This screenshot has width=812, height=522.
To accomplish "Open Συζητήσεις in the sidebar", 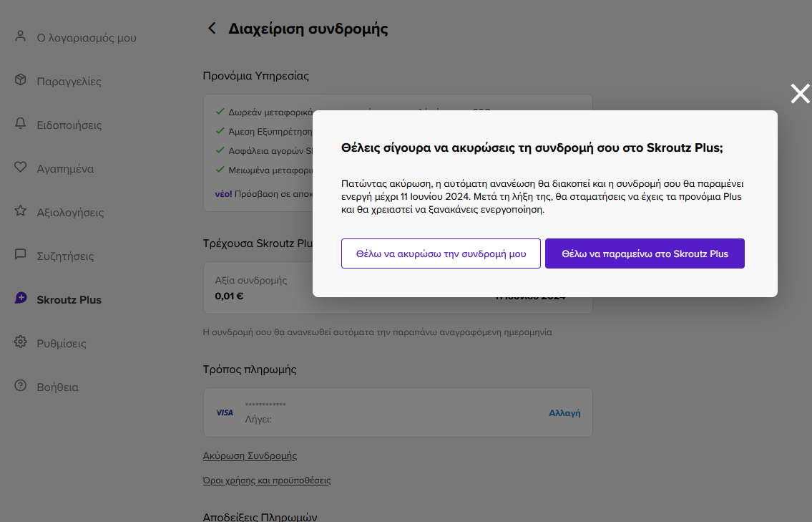I will click(65, 256).
